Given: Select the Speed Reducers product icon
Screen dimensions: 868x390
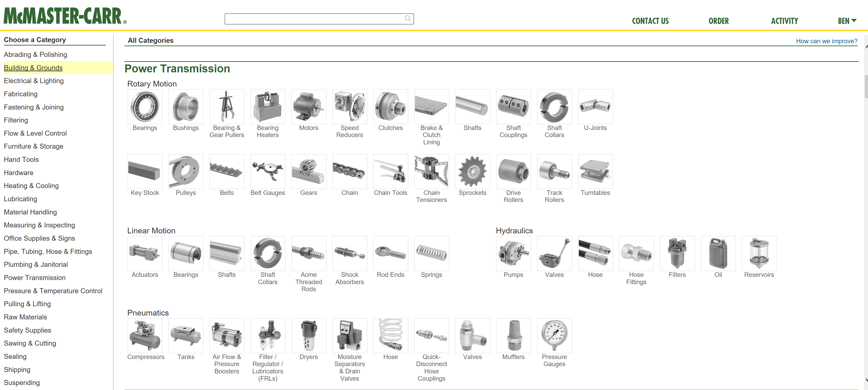Looking at the screenshot, I should (x=349, y=107).
